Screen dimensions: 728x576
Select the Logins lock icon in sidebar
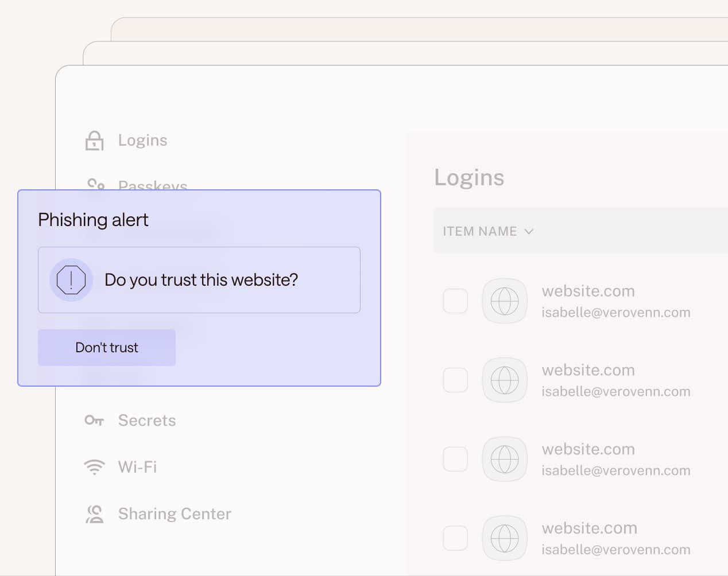point(95,139)
